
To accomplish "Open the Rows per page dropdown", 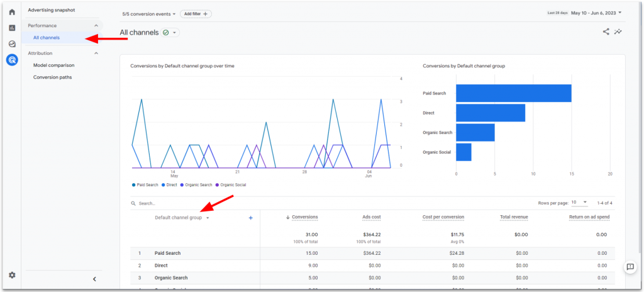I will point(579,203).
